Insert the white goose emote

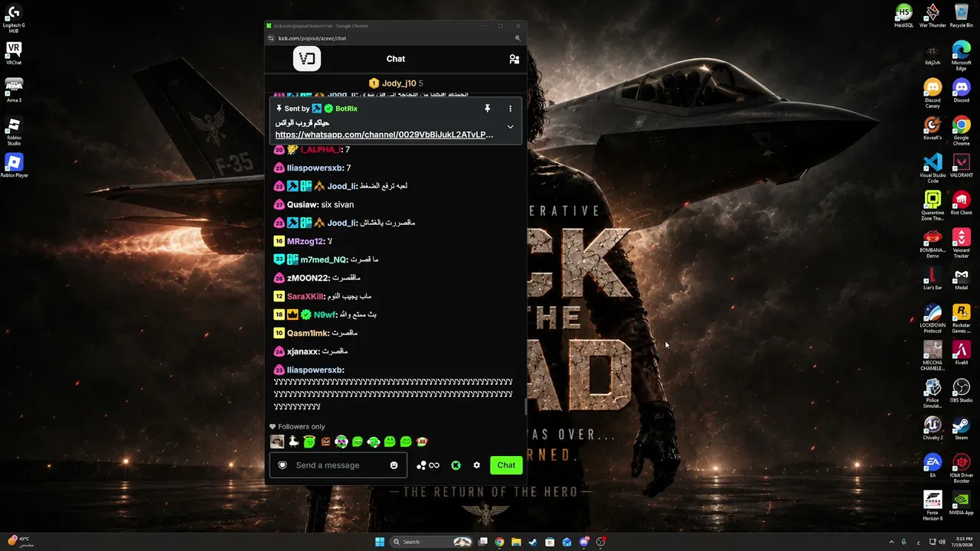pos(293,442)
